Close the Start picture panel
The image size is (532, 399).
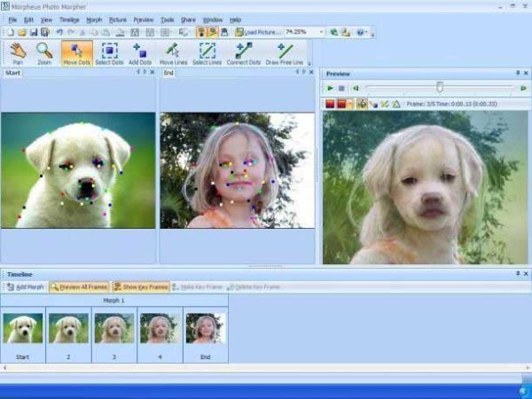click(x=153, y=72)
